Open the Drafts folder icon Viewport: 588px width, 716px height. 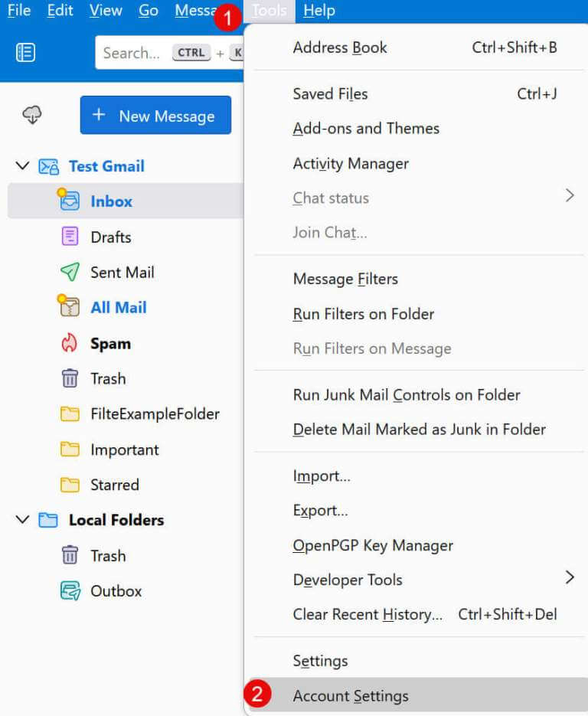pyautogui.click(x=70, y=237)
